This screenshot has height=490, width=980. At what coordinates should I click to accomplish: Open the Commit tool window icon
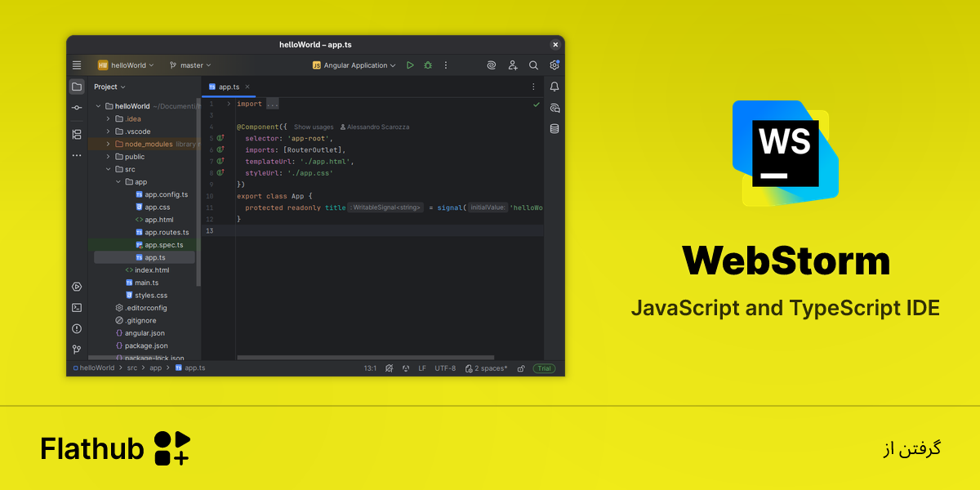coord(77,108)
